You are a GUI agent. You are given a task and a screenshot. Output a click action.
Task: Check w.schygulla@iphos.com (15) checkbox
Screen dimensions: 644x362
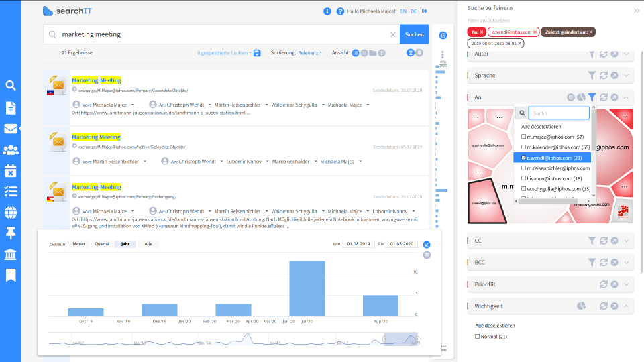coord(524,189)
